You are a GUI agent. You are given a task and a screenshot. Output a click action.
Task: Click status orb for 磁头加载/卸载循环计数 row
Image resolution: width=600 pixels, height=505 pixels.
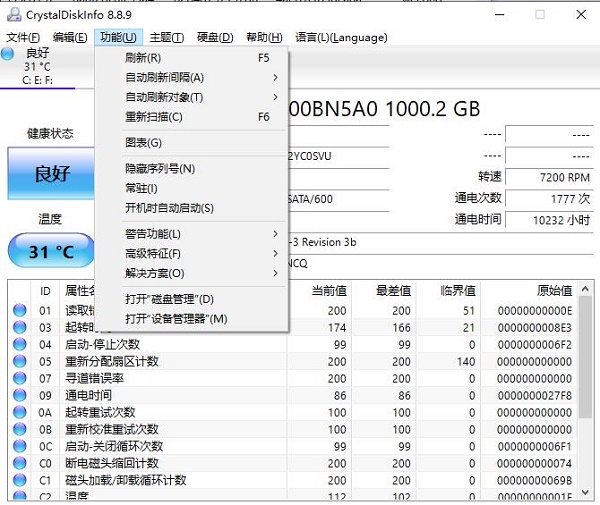[x=20, y=480]
